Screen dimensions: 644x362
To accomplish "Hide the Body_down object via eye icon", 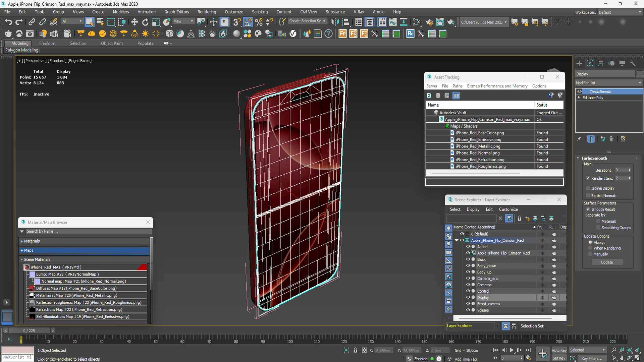I will (x=468, y=265).
